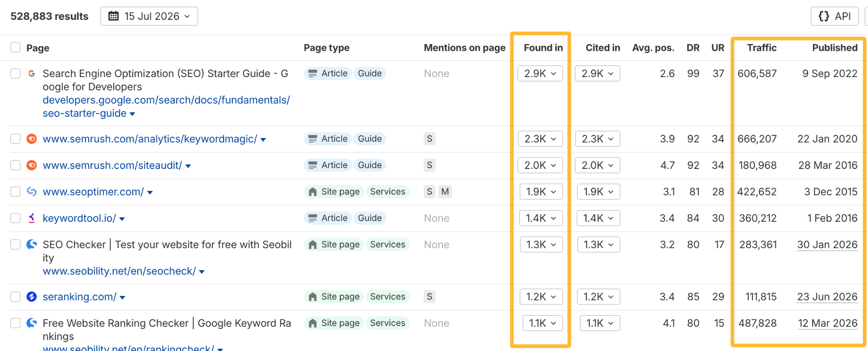Check the keywordtool.io row checkbox
Image resolution: width=868 pixels, height=351 pixels.
16,218
